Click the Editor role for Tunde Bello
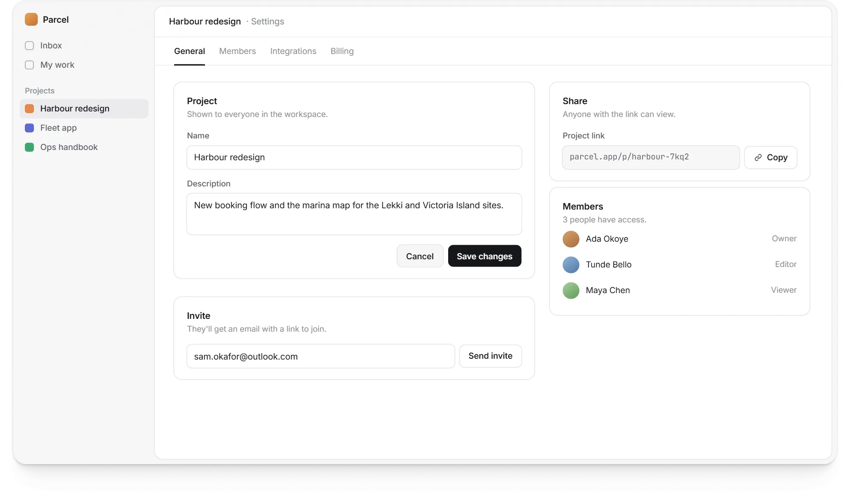The height and width of the screenshot is (504, 850). click(x=786, y=264)
